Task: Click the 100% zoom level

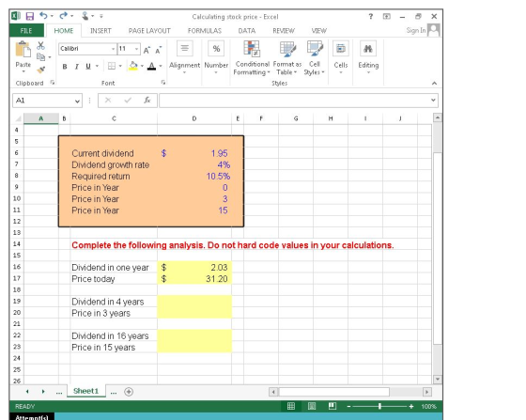Action: (x=428, y=406)
